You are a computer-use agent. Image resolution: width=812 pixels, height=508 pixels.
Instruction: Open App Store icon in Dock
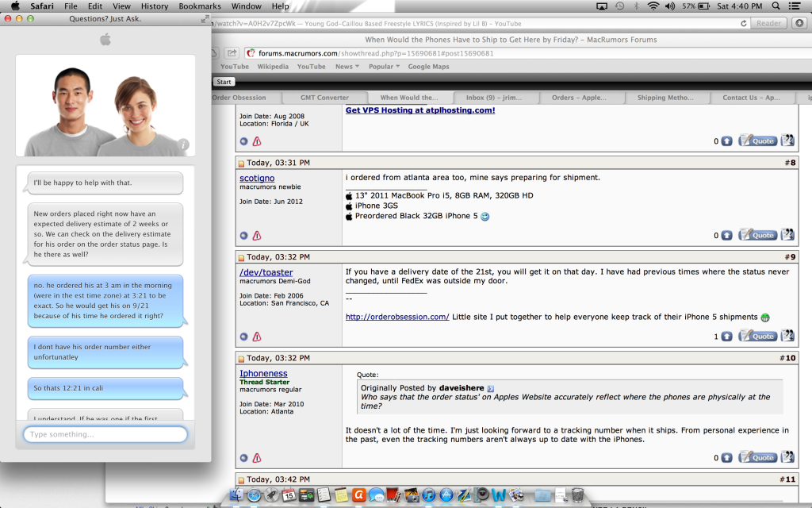tap(446, 495)
